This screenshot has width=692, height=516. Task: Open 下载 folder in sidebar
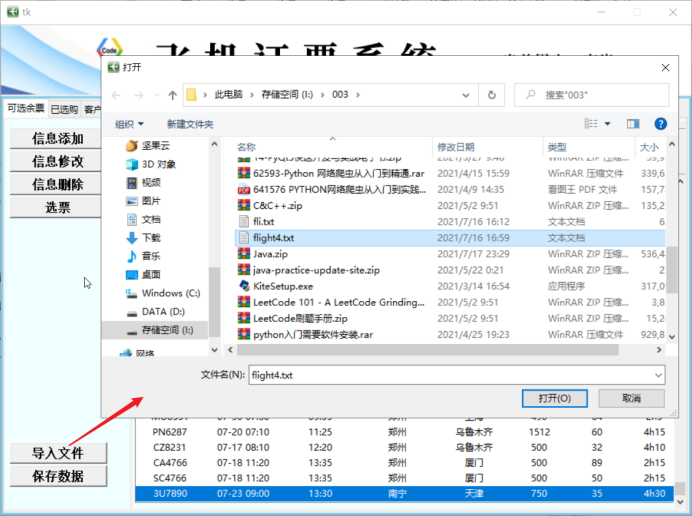click(144, 238)
